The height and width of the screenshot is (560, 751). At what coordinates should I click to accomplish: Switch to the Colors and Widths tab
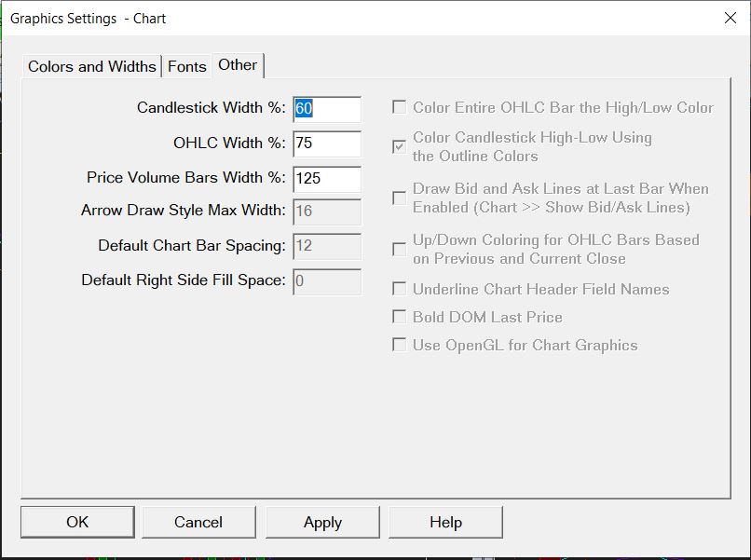[91, 66]
